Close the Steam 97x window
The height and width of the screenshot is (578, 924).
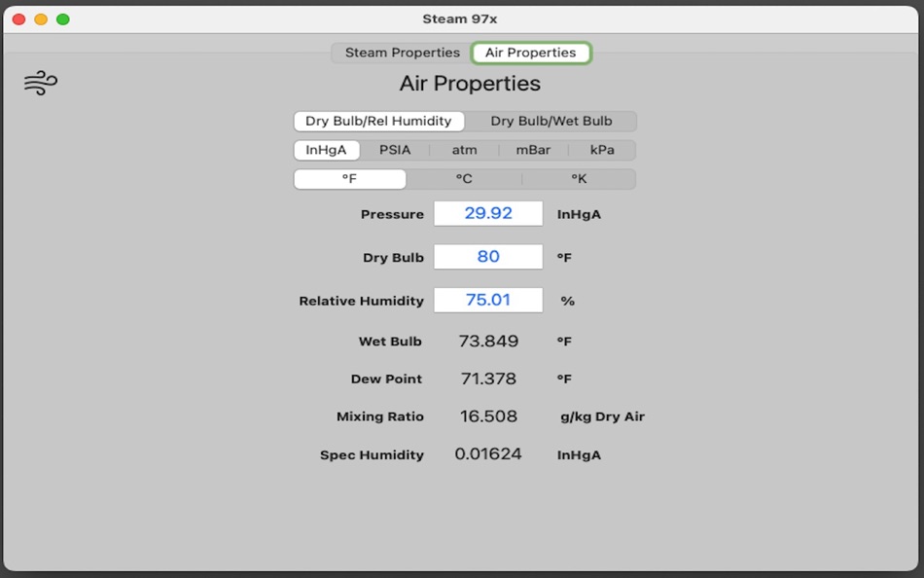18,19
